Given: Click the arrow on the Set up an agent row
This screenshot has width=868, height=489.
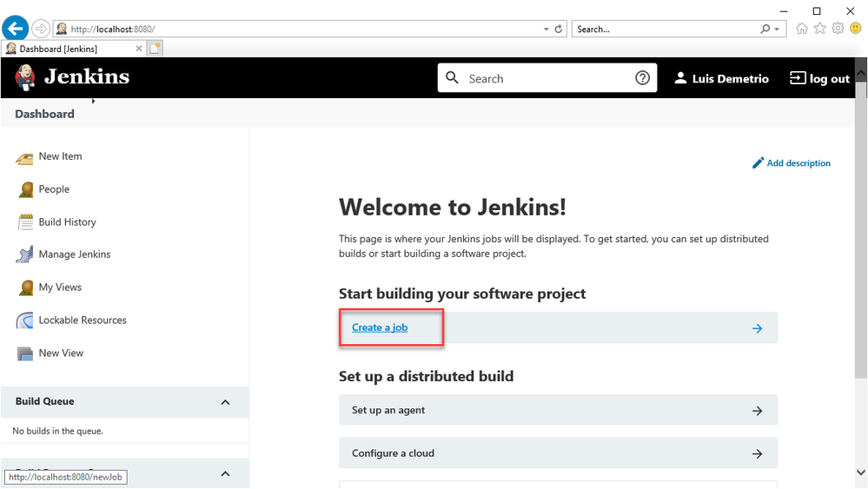Looking at the screenshot, I should (x=758, y=411).
